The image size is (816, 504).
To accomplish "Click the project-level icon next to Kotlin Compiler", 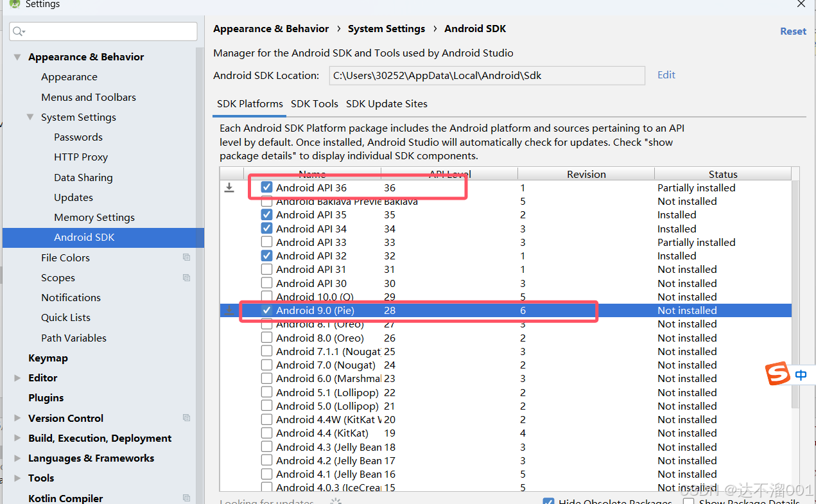I will click(186, 498).
